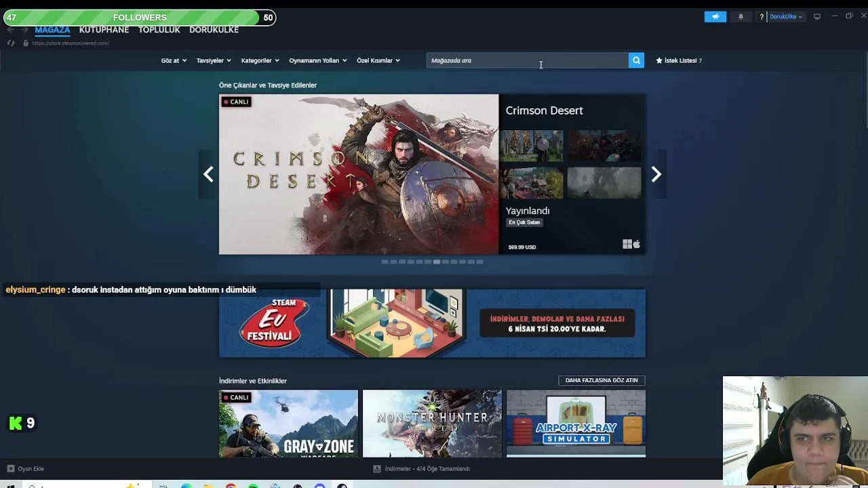Open the DorukUlke account dropdown

coord(786,16)
